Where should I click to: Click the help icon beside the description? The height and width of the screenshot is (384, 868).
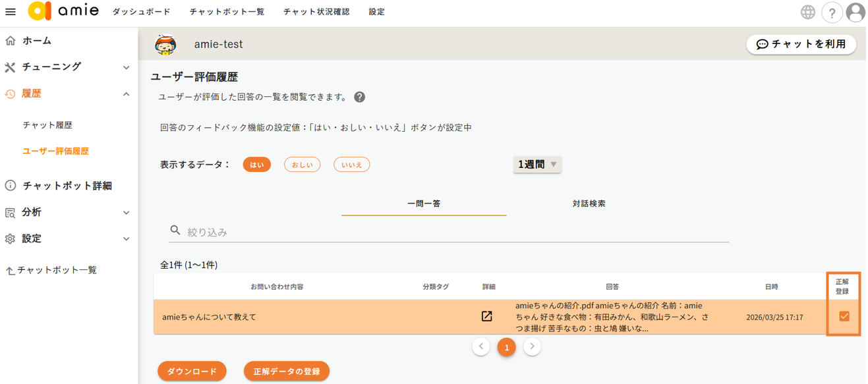click(x=359, y=97)
